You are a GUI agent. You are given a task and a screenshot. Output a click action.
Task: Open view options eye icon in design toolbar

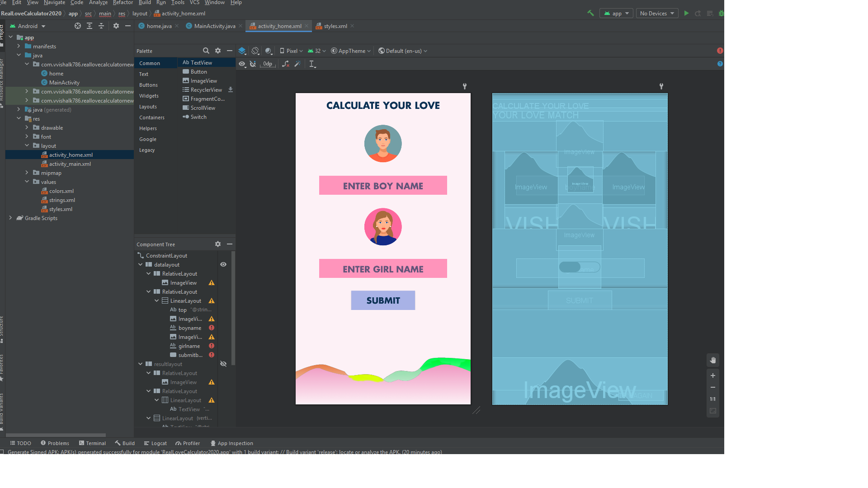pyautogui.click(x=242, y=64)
